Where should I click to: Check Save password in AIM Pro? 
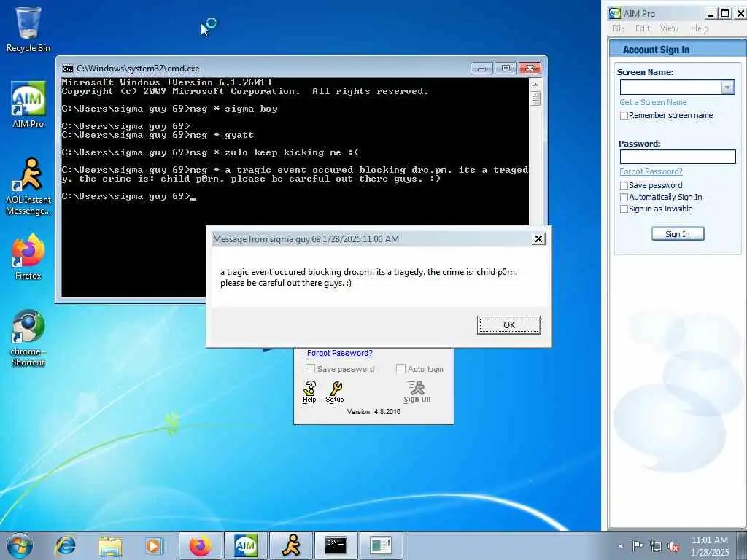(x=624, y=185)
